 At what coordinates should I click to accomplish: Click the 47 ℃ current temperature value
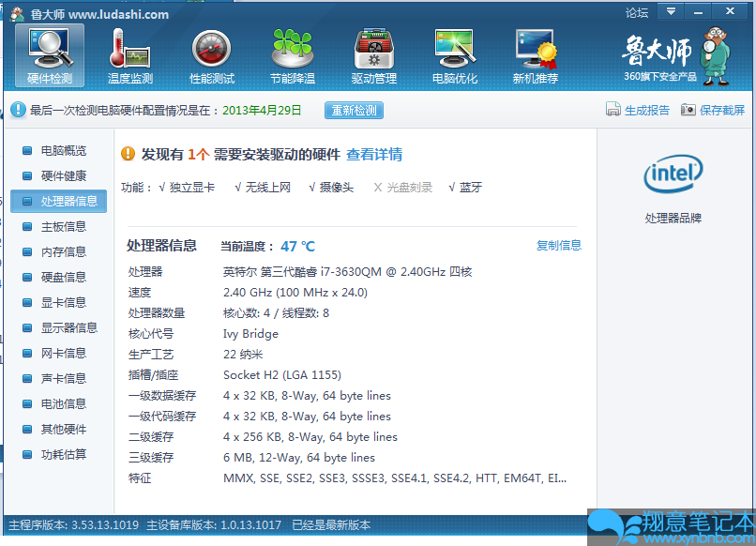tap(298, 247)
